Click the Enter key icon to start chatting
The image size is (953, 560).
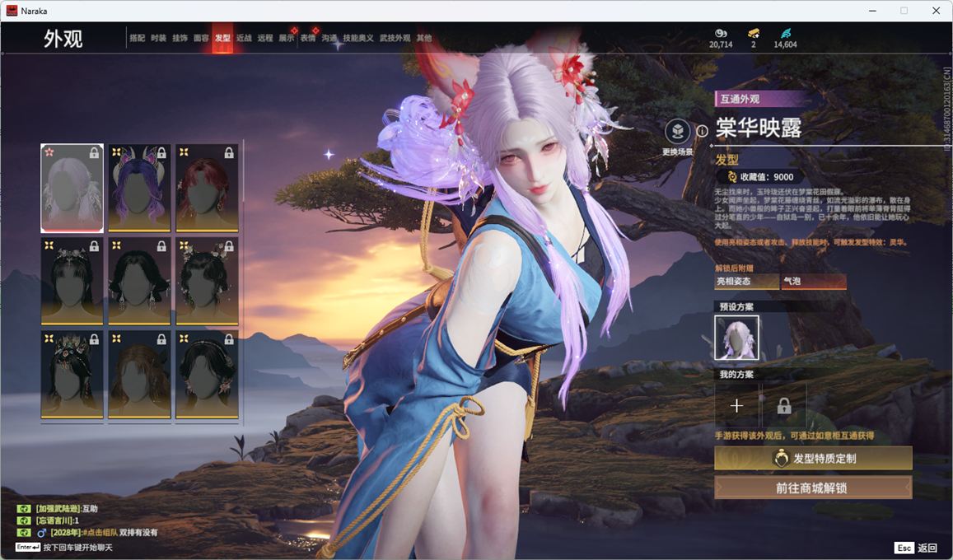click(x=28, y=548)
